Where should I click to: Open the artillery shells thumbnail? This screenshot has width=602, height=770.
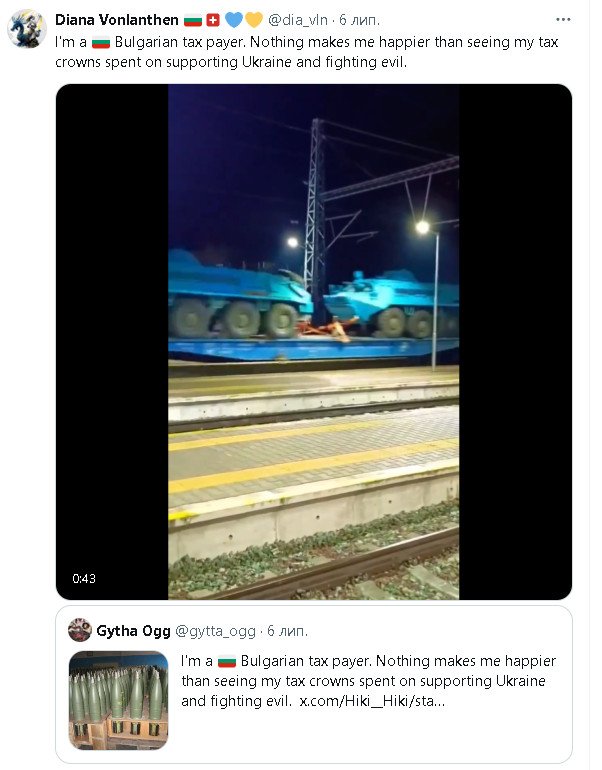118,700
